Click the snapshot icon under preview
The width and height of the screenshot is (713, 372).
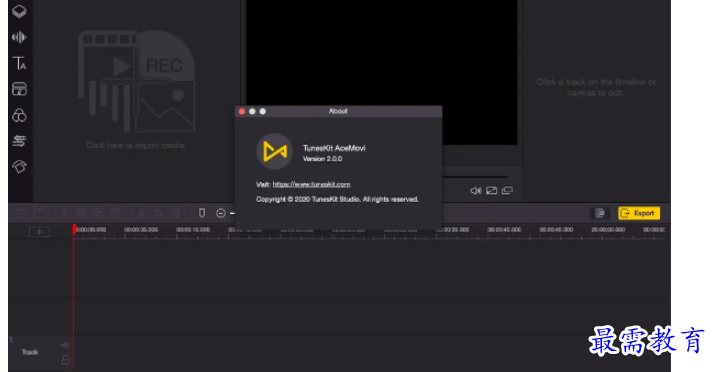coord(492,191)
